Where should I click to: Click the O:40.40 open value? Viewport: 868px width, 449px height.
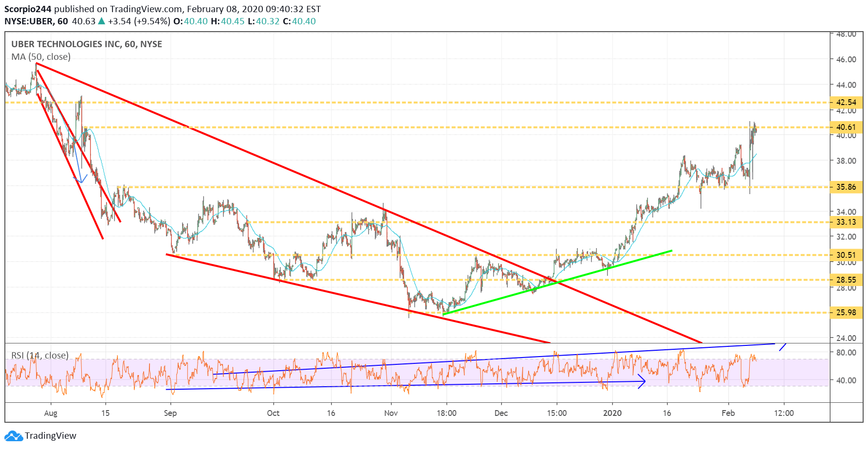[x=190, y=21]
